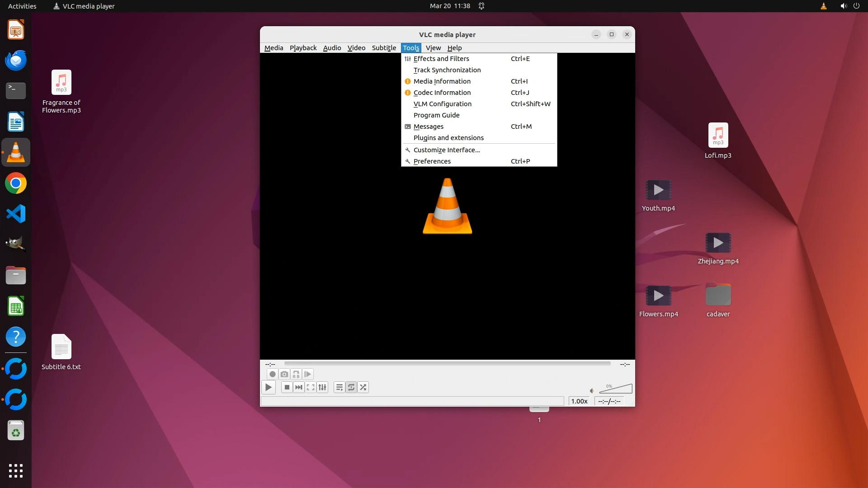Choose Preferences from the Tools menu
Image resolution: width=868 pixels, height=488 pixels.
click(x=432, y=161)
